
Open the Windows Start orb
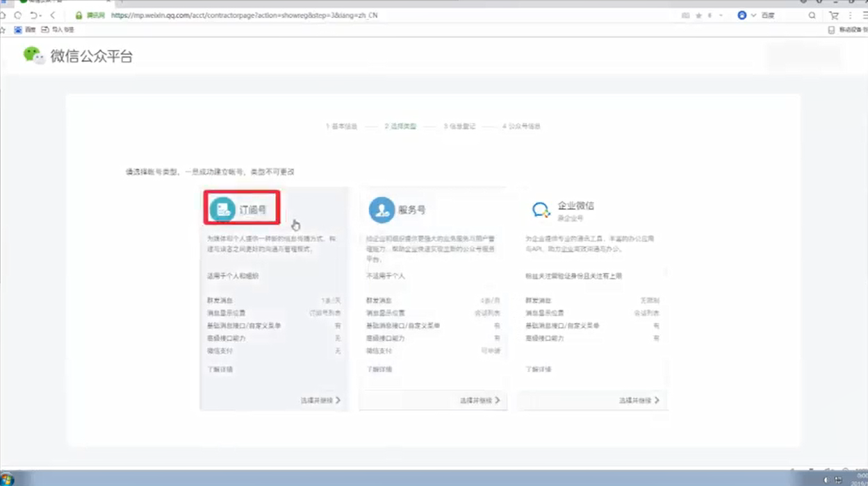pyautogui.click(x=7, y=479)
